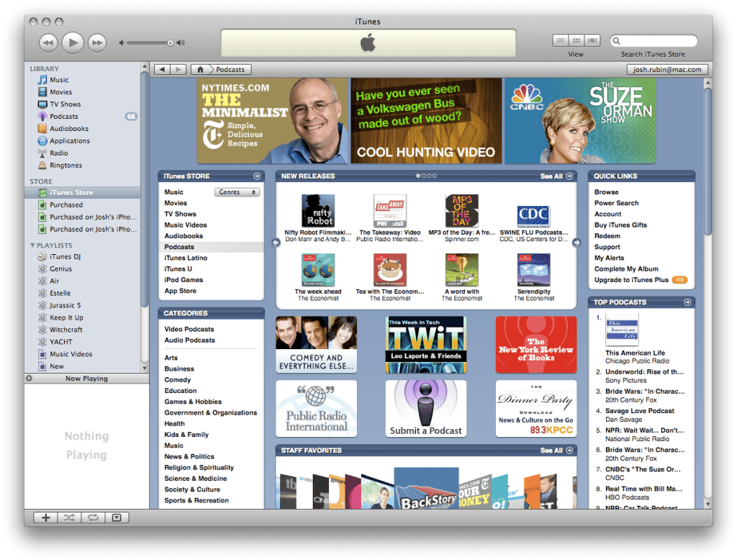Toggle shuffle playback button
737x560 pixels.
tap(69, 517)
